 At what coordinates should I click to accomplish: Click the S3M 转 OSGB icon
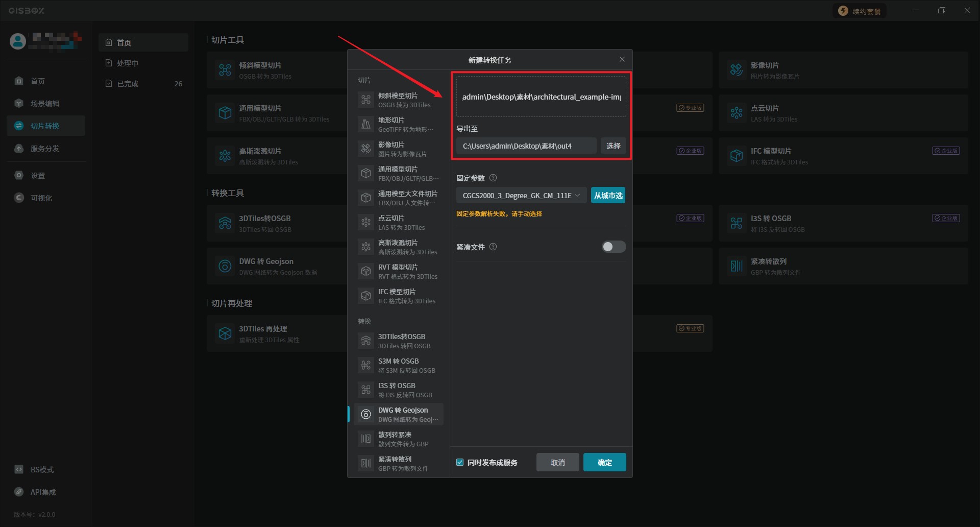366,366
